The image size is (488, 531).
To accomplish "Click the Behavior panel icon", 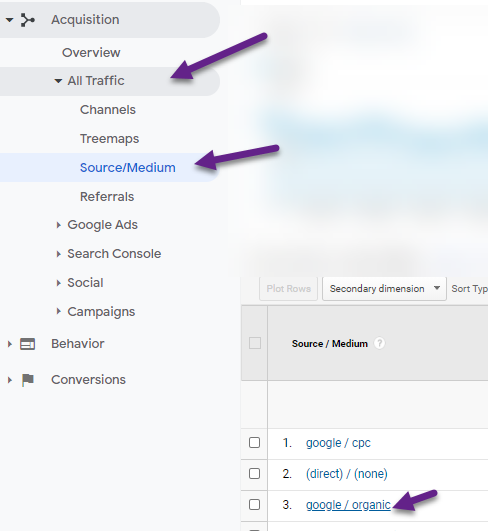I will [x=27, y=344].
